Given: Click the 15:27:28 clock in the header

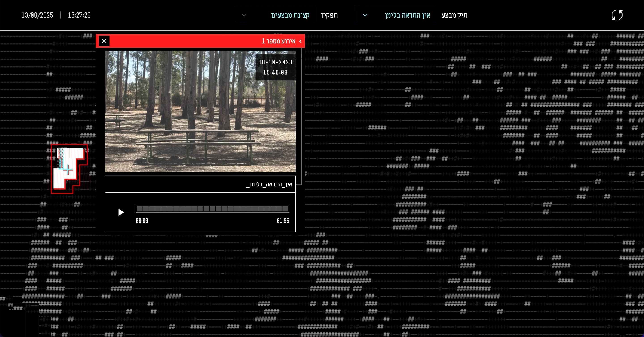Looking at the screenshot, I should click(79, 15).
